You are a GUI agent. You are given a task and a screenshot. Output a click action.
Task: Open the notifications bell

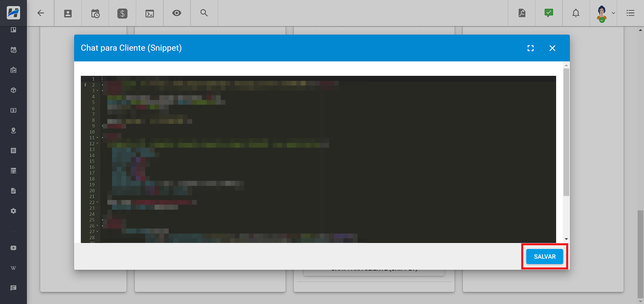click(x=576, y=13)
